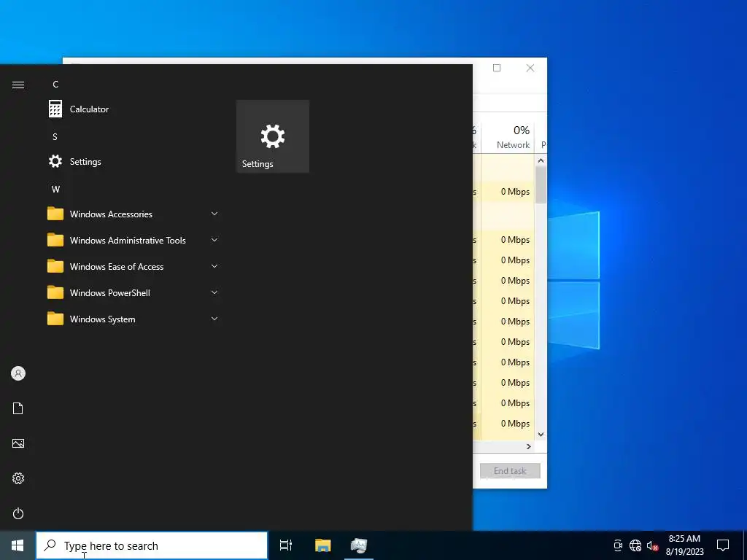The width and height of the screenshot is (747, 560).
Task: Expand the Windows PowerShell folder
Action: click(133, 293)
